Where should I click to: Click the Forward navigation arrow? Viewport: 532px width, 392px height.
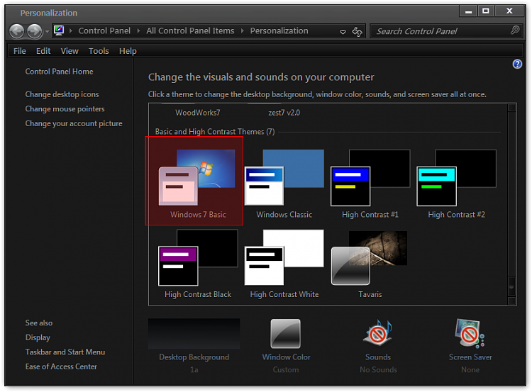pyautogui.click(x=35, y=31)
